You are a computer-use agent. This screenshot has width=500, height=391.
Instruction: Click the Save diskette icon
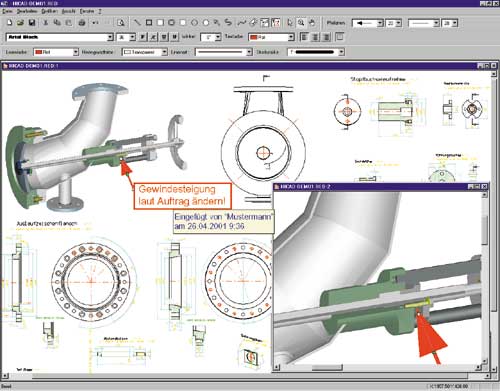click(x=32, y=23)
